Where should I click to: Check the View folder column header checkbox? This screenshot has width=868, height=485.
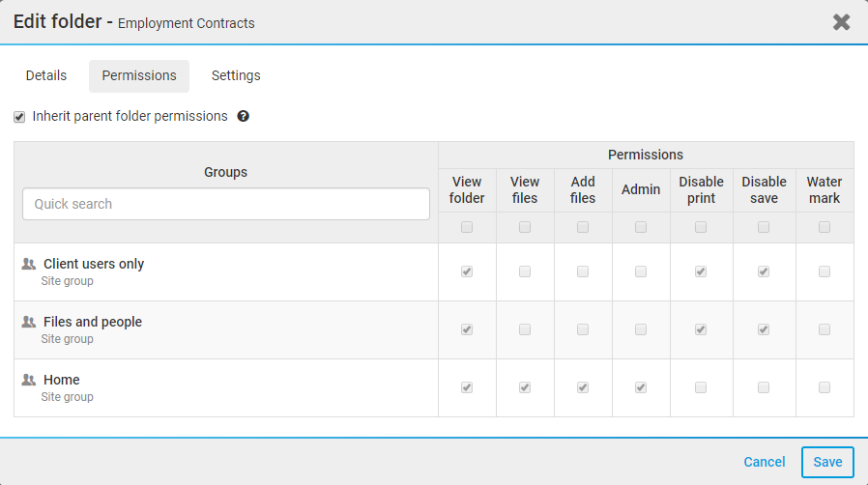(x=467, y=227)
